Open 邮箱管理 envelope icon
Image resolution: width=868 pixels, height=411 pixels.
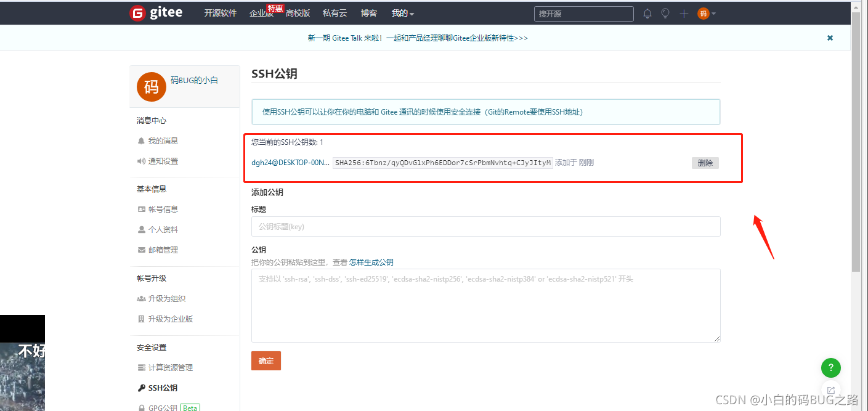pyautogui.click(x=142, y=250)
